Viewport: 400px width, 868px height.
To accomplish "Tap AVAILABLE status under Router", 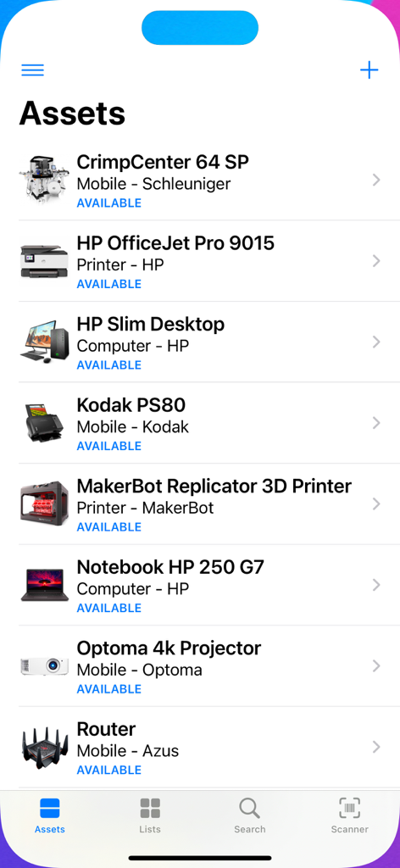I will tap(109, 770).
